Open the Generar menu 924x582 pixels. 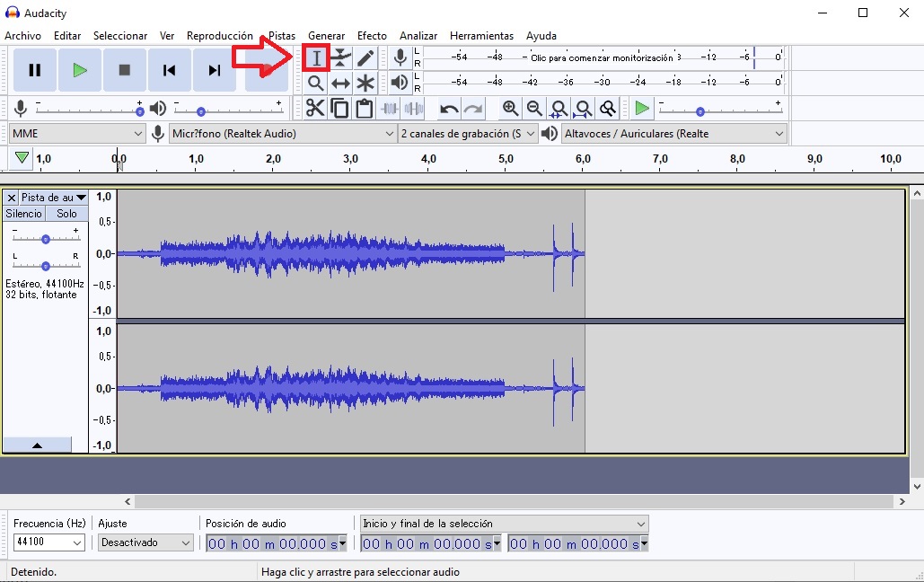pyautogui.click(x=326, y=36)
